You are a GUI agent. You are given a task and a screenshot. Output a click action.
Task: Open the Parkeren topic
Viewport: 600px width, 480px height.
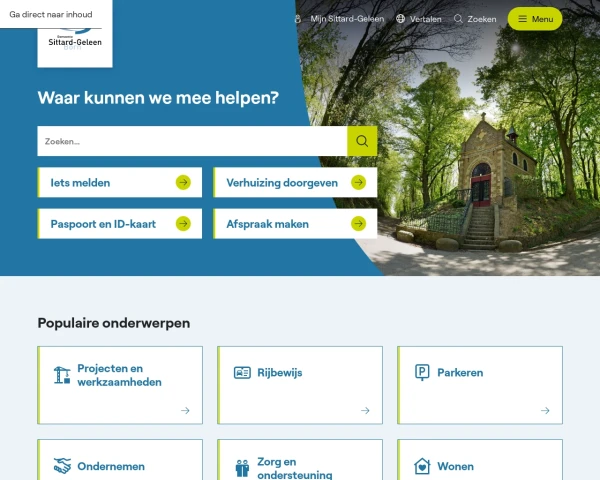coord(480,385)
